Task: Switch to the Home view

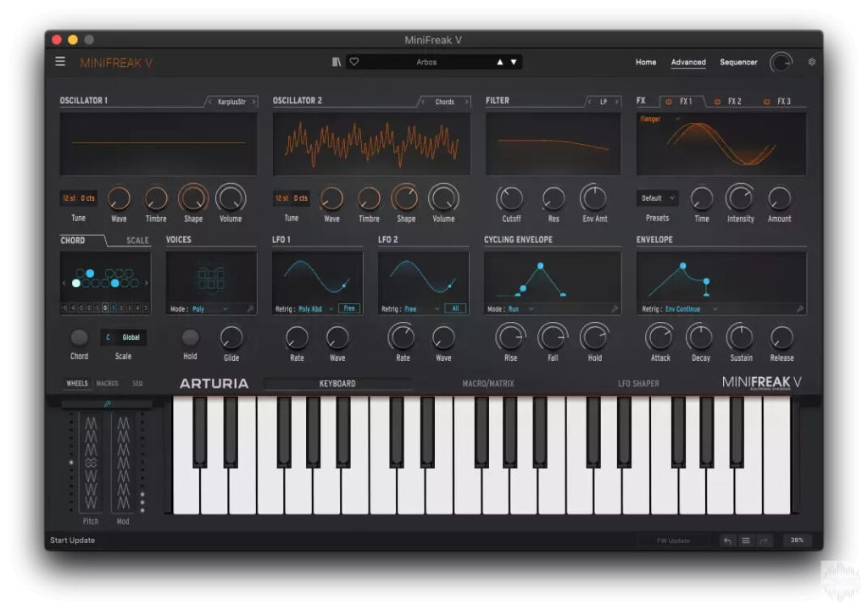Action: 645,62
